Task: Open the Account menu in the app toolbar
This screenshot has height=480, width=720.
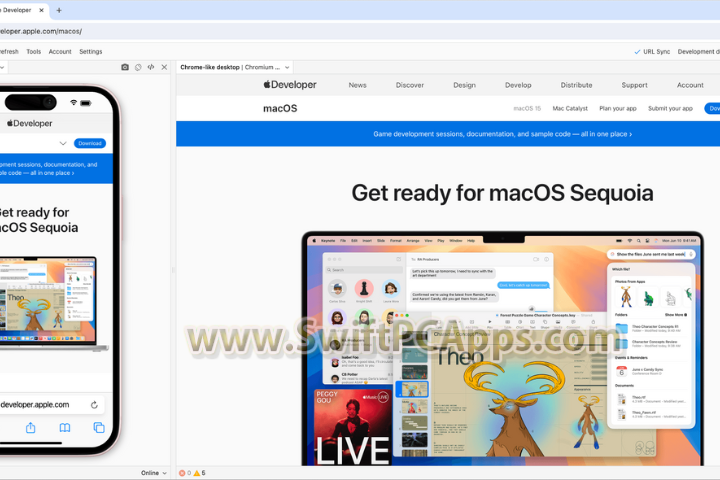Action: tap(60, 51)
